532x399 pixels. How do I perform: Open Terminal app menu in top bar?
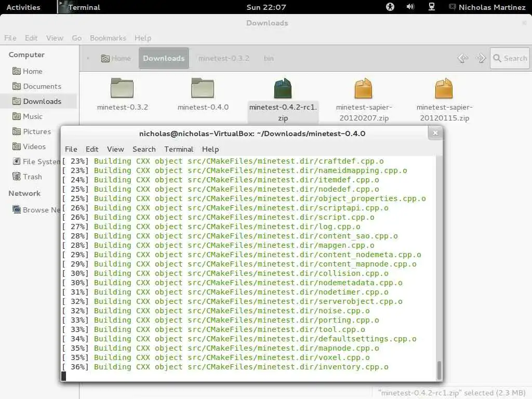[x=79, y=7]
